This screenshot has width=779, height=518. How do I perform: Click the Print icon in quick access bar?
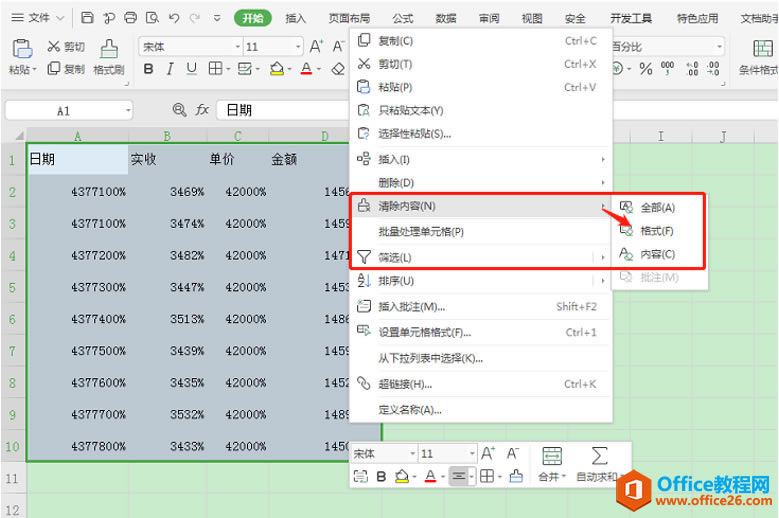[x=130, y=18]
